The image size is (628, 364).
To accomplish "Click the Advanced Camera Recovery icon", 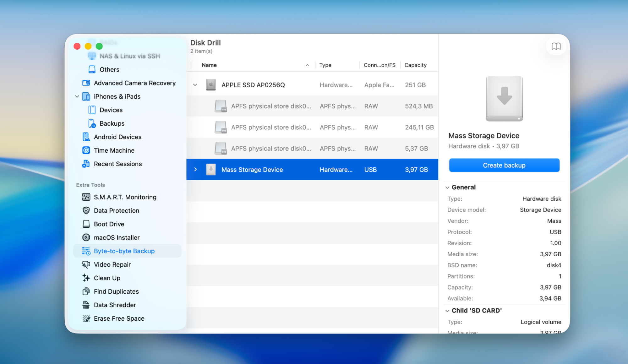I will tap(86, 83).
